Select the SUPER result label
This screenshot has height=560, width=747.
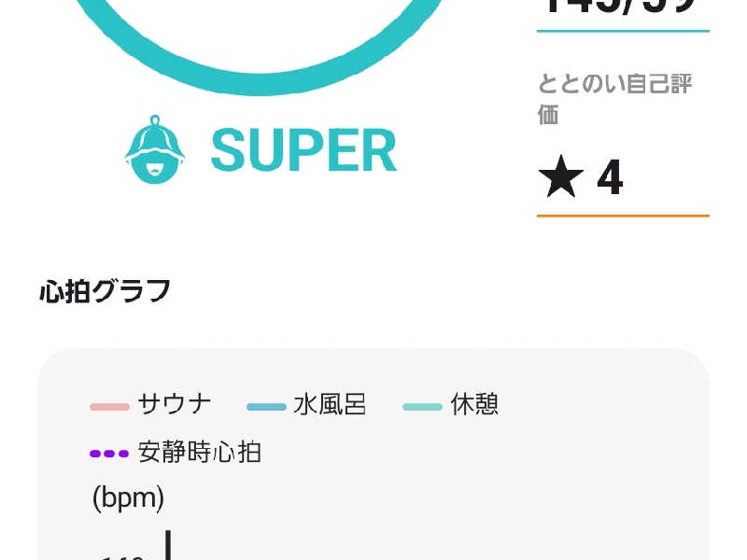coord(303,150)
